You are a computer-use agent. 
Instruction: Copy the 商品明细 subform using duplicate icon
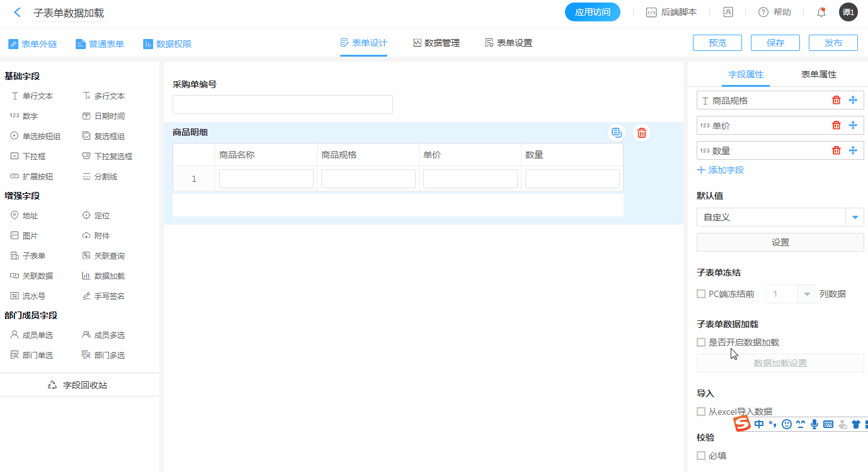pos(617,133)
